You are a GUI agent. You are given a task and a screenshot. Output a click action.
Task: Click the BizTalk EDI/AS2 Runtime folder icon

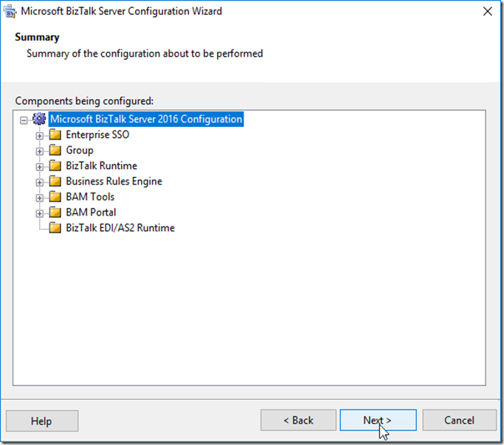click(x=55, y=227)
